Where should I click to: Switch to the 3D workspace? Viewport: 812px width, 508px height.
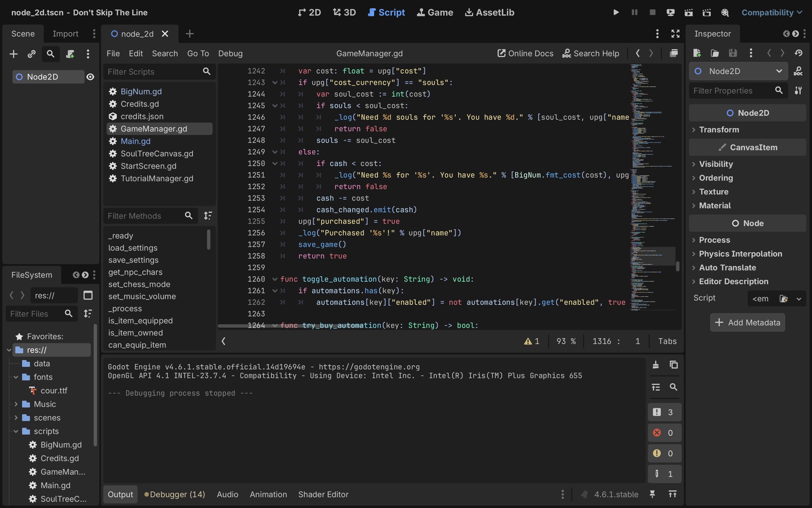pyautogui.click(x=344, y=12)
